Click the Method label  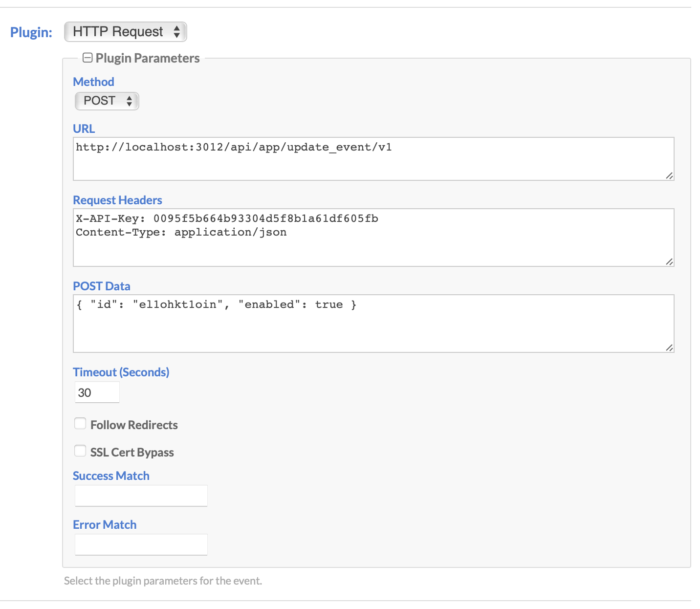93,82
